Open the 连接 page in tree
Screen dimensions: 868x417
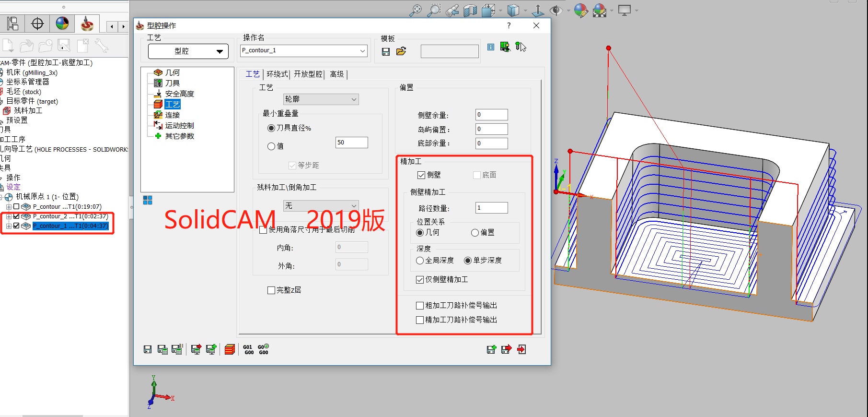[x=173, y=115]
